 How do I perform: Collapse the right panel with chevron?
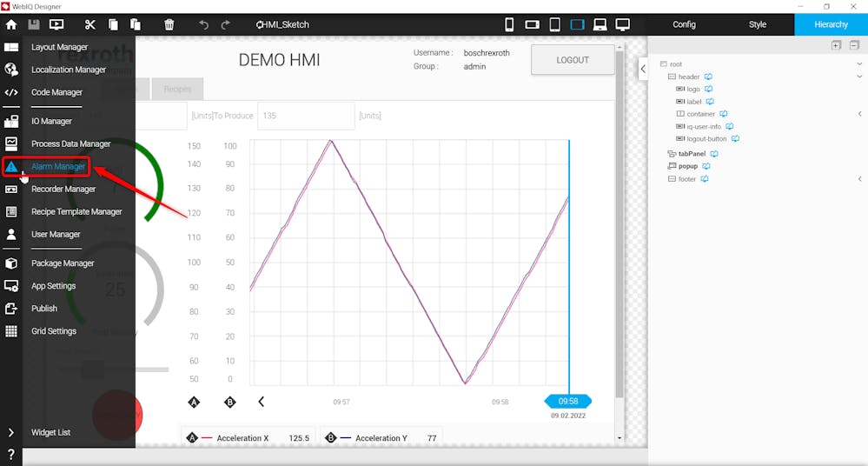tap(643, 70)
